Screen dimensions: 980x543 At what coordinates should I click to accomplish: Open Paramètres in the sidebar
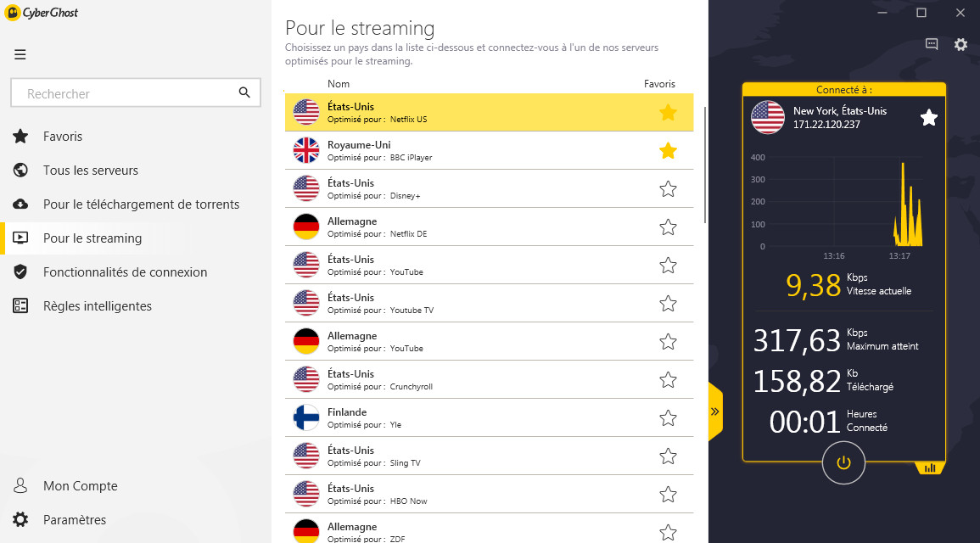75,520
